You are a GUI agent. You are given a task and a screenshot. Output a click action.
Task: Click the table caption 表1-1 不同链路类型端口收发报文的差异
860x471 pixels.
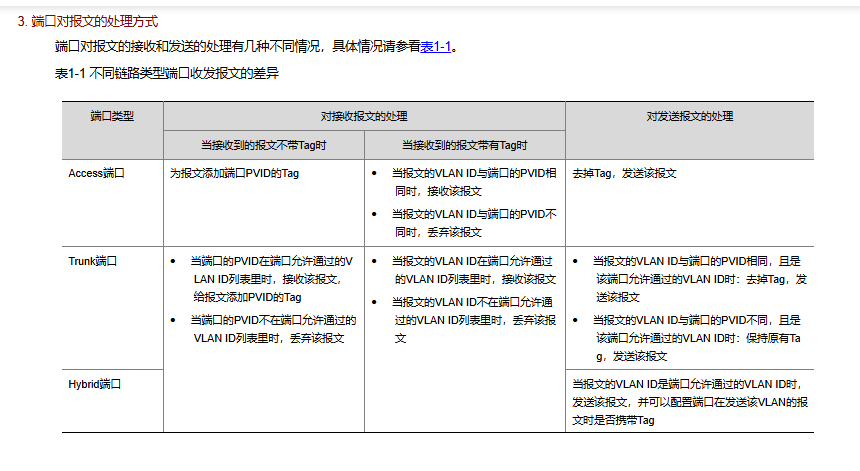(x=167, y=73)
